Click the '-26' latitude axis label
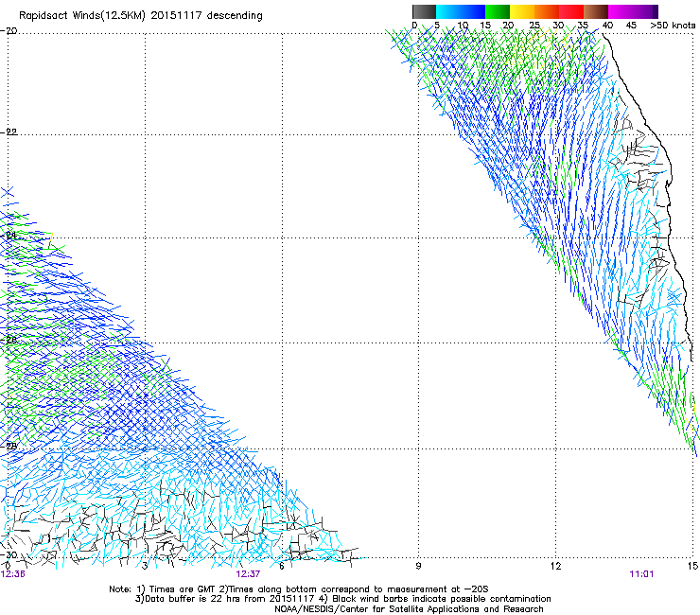The height and width of the screenshot is (615, 700). pos(9,340)
